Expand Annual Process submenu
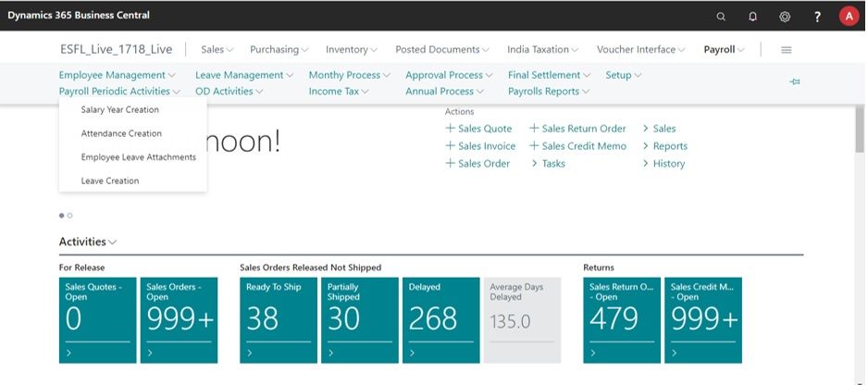Screen dimensions: 868x385 click(444, 92)
